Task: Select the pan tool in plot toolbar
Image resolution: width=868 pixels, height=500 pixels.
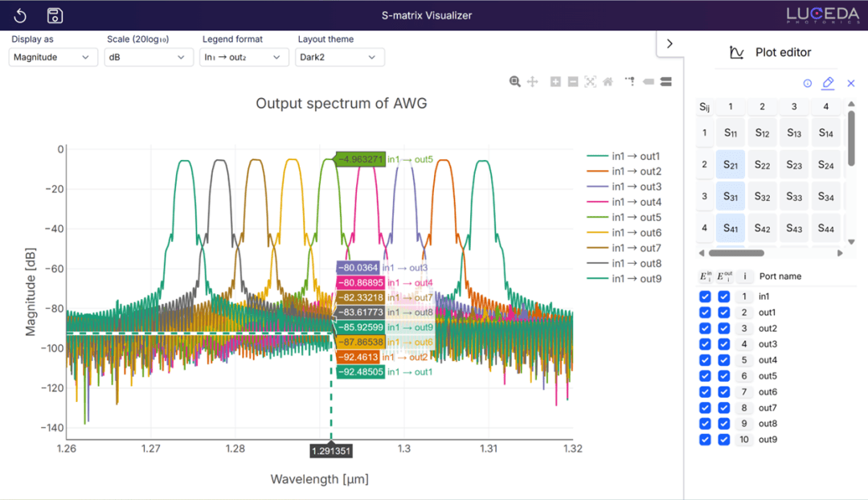Action: pyautogui.click(x=532, y=81)
